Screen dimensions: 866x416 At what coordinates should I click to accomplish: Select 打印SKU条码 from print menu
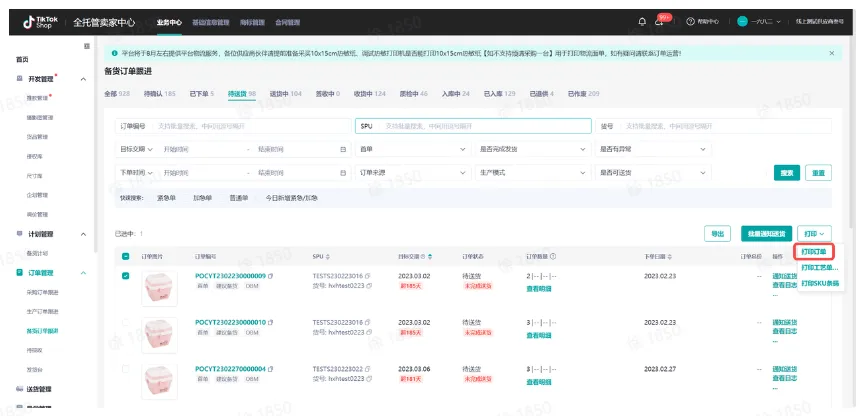820,283
